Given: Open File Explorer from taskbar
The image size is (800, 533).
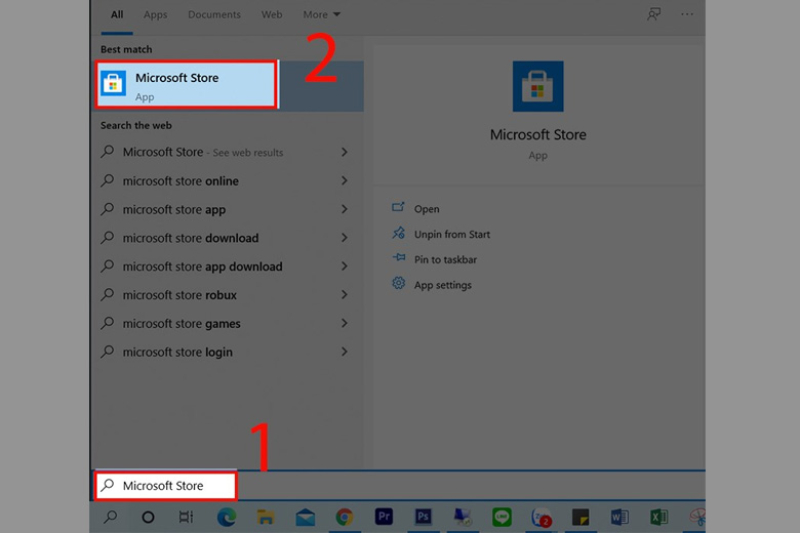Looking at the screenshot, I should [265, 517].
